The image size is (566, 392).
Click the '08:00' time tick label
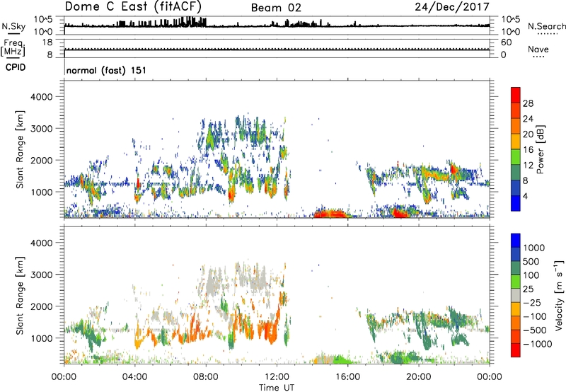(206, 377)
